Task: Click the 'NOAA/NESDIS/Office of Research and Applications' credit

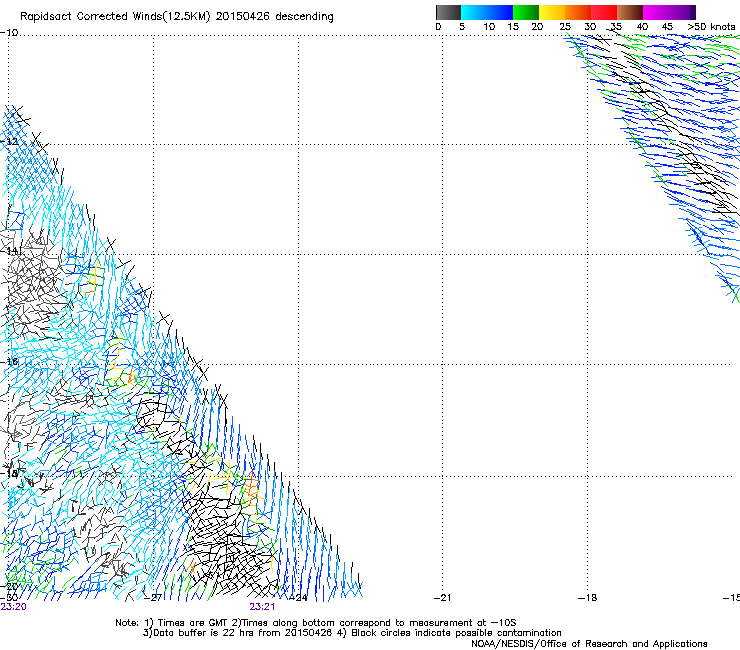Action: point(589,644)
